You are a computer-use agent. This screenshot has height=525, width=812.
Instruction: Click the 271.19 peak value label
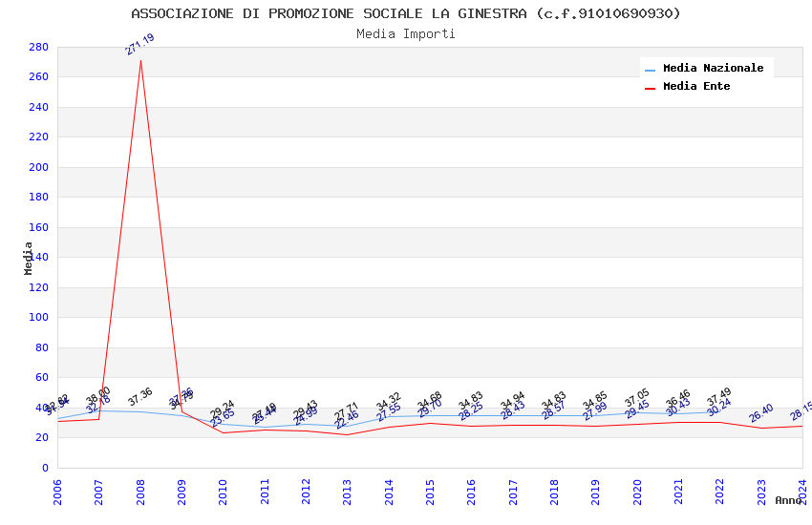139,44
